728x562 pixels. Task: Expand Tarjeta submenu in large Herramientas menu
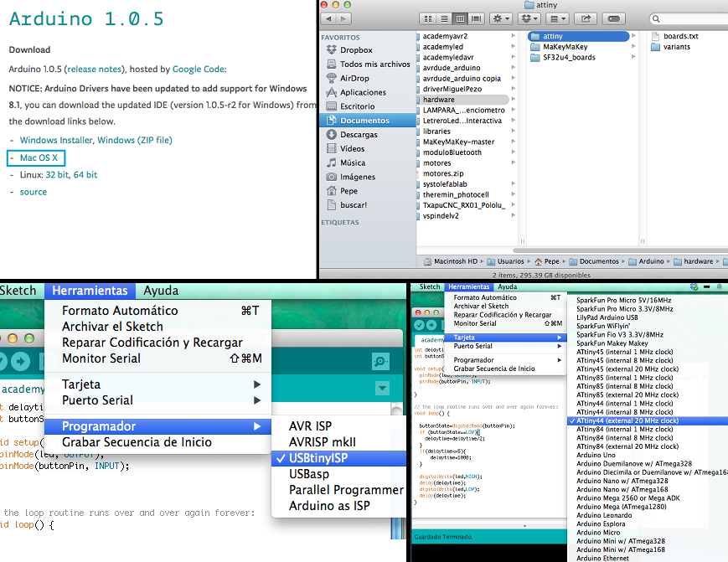click(256, 384)
